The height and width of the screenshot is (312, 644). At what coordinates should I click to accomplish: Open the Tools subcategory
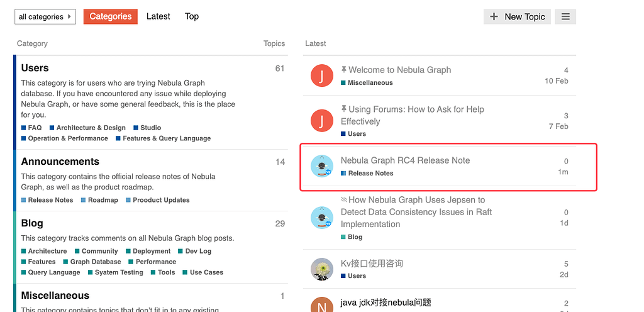tap(163, 272)
